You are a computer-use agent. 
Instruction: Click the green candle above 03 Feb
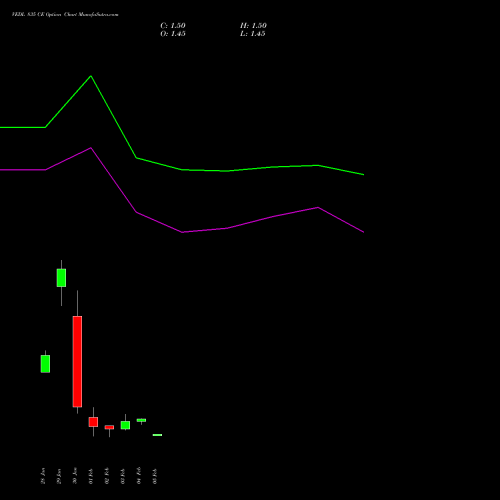(x=125, y=425)
